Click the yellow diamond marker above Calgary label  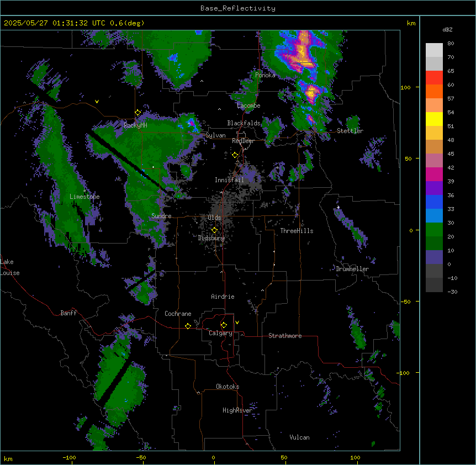pos(224,325)
